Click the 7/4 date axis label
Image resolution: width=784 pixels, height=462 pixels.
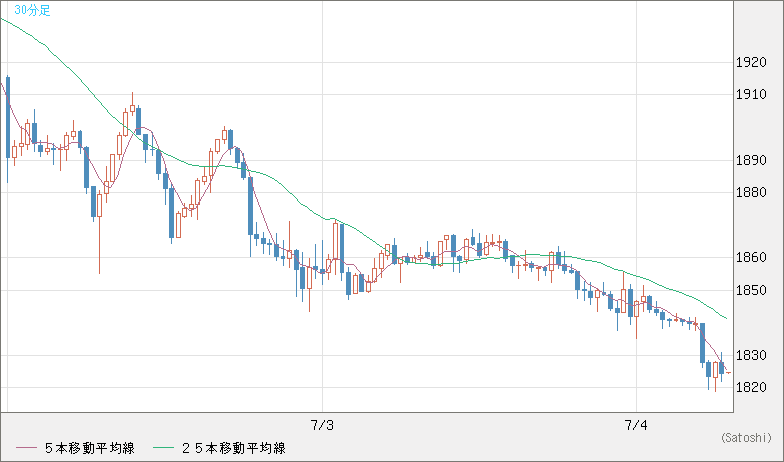coord(636,426)
